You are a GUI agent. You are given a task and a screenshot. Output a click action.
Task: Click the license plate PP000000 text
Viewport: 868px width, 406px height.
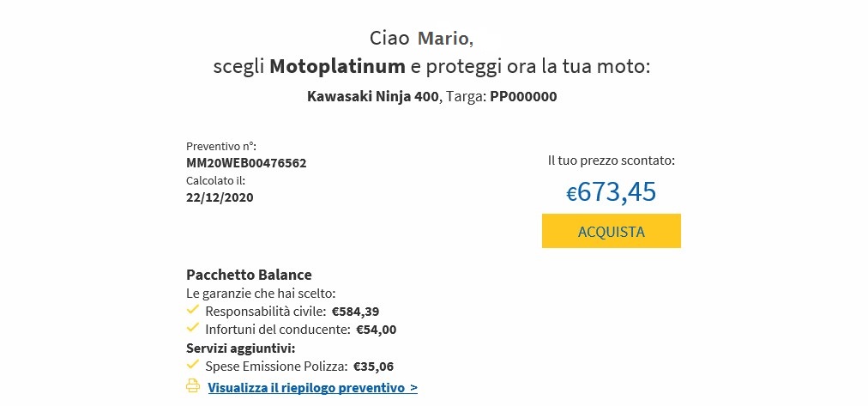523,97
